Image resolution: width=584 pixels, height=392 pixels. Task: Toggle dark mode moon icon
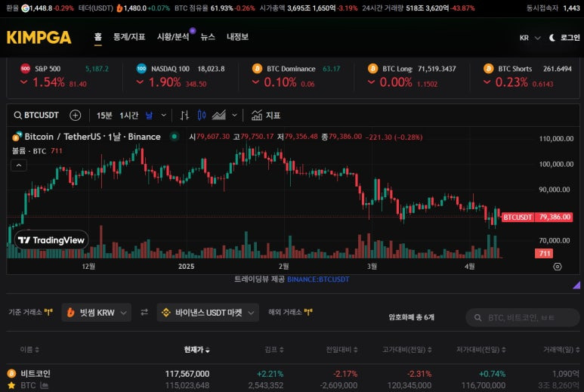pyautogui.click(x=552, y=38)
